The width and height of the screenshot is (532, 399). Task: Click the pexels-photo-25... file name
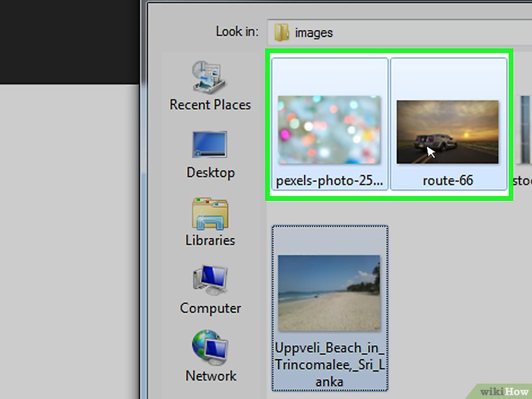(329, 181)
